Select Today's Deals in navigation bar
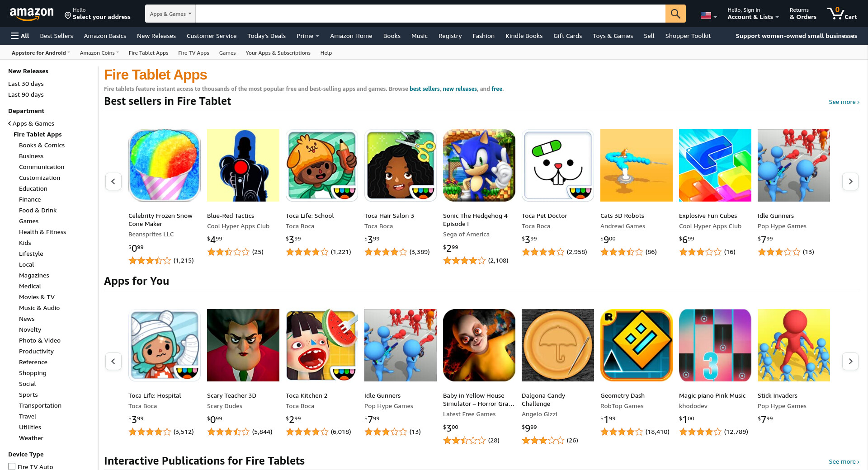 pos(266,36)
